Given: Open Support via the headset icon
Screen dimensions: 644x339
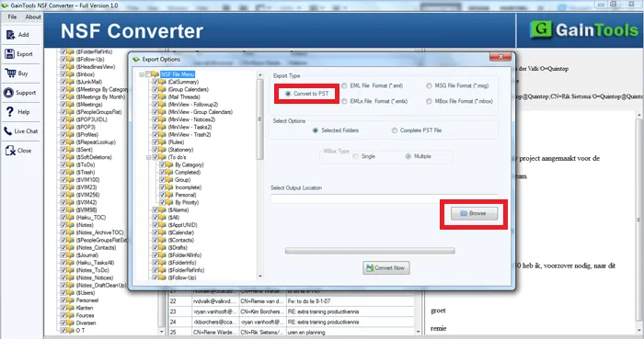Looking at the screenshot, I should pyautogui.click(x=8, y=93).
